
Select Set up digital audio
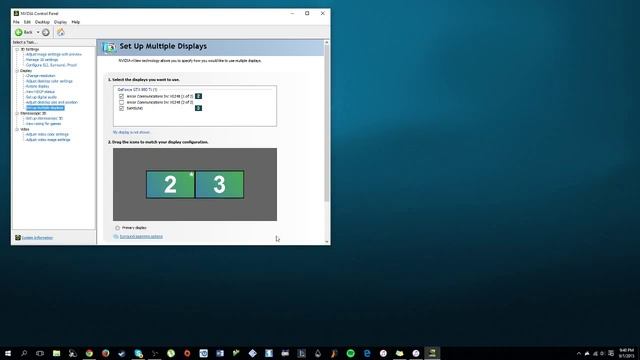[x=41, y=97]
